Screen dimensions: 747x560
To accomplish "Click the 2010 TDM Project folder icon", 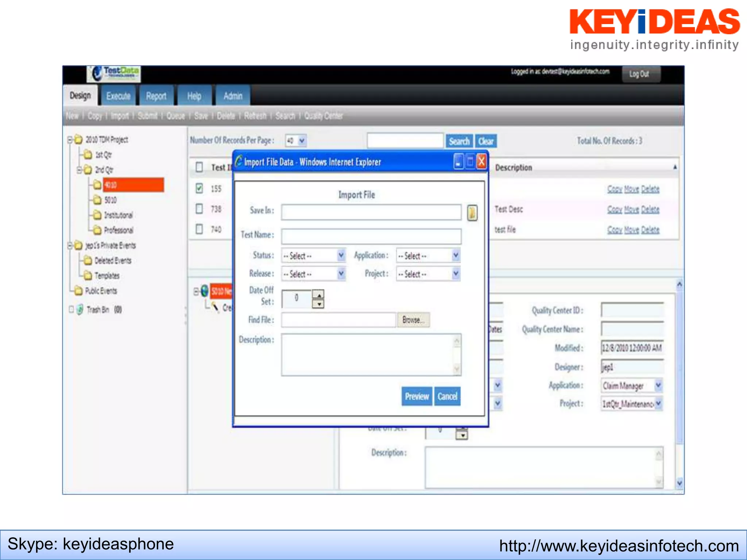I will click(78, 140).
